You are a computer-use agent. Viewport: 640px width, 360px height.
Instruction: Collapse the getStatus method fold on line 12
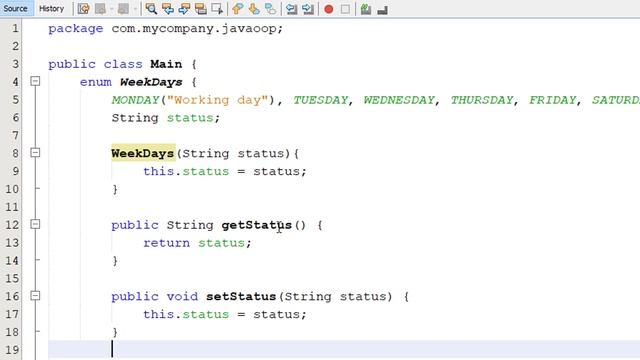tap(36, 224)
